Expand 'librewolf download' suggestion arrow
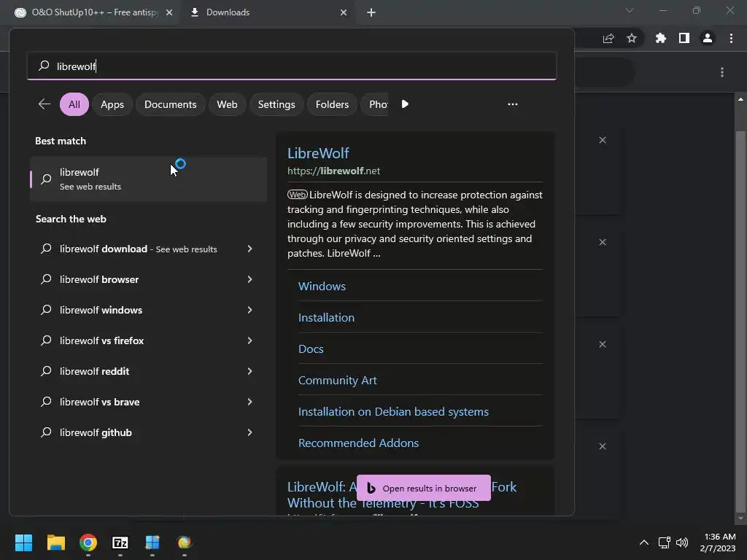 249,249
